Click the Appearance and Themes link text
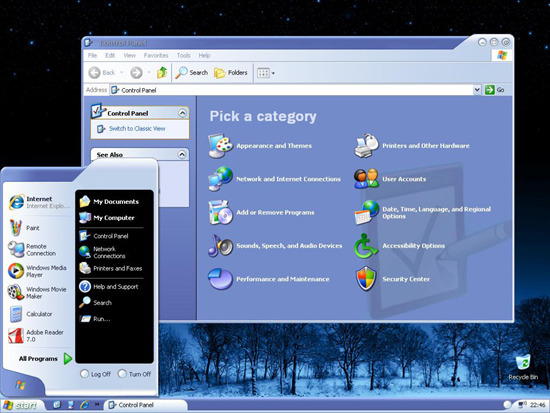The height and width of the screenshot is (413, 550). tap(274, 146)
